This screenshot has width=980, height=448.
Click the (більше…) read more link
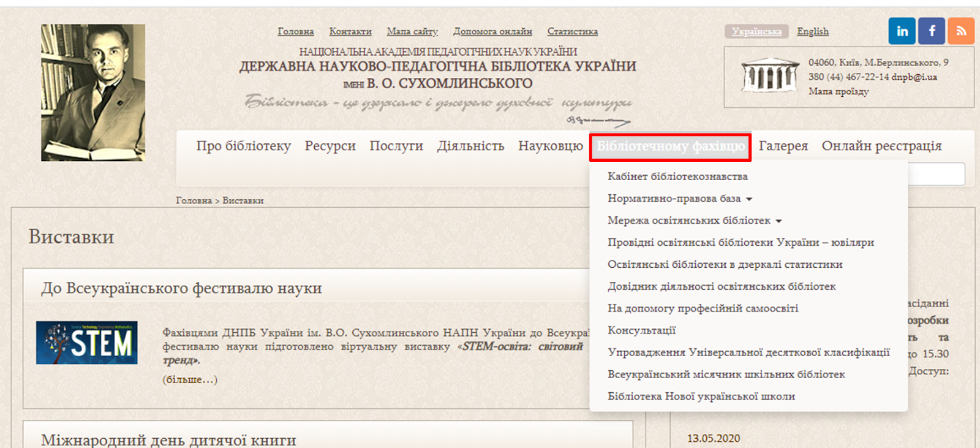190,379
